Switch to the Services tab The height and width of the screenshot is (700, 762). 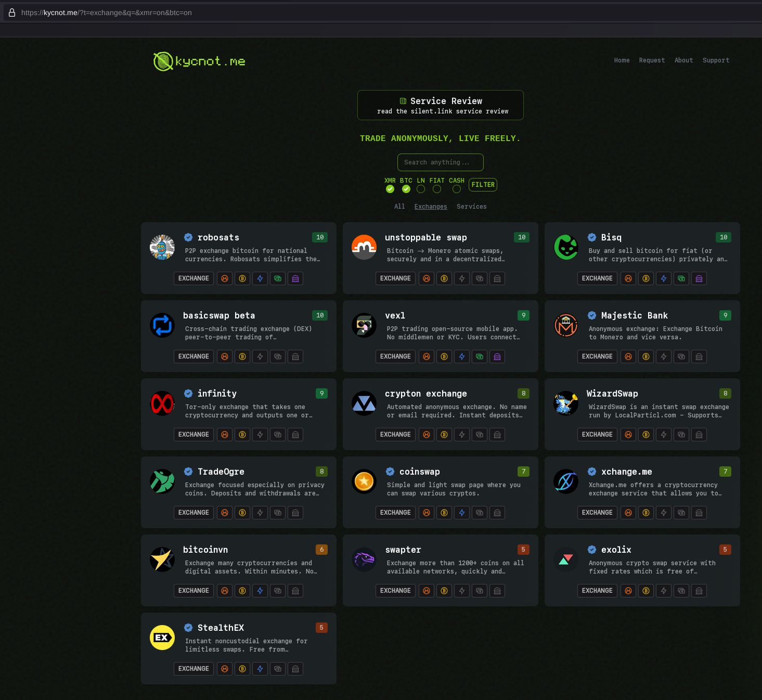(x=472, y=207)
